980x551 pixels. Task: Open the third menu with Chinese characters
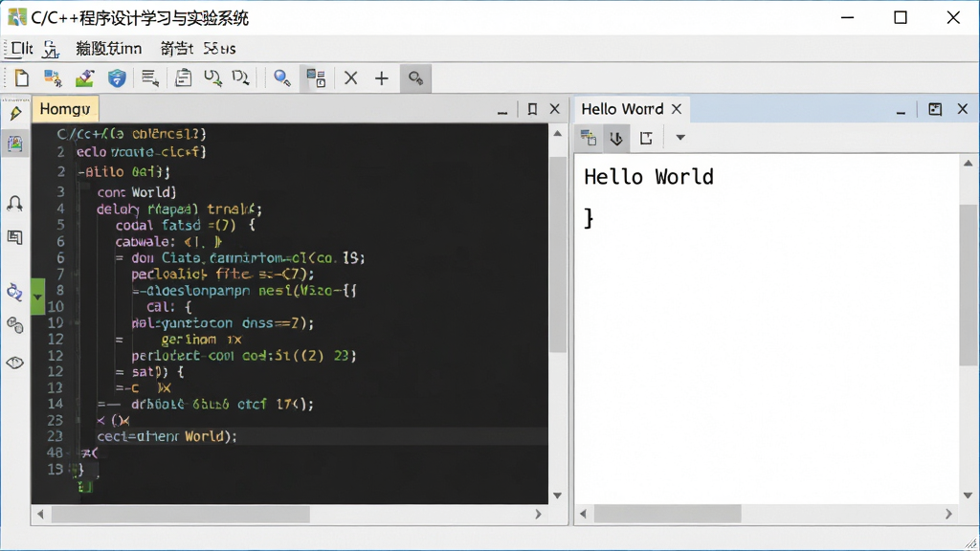[108, 48]
